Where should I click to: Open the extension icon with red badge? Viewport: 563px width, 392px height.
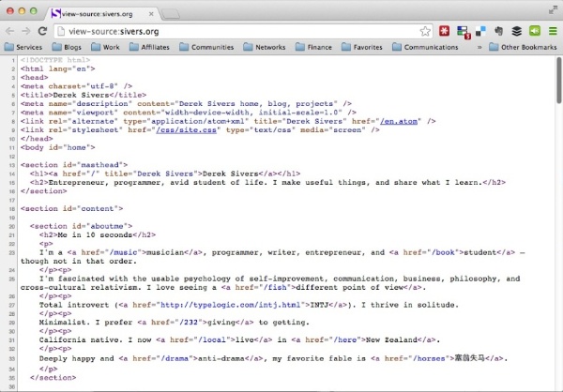point(464,32)
